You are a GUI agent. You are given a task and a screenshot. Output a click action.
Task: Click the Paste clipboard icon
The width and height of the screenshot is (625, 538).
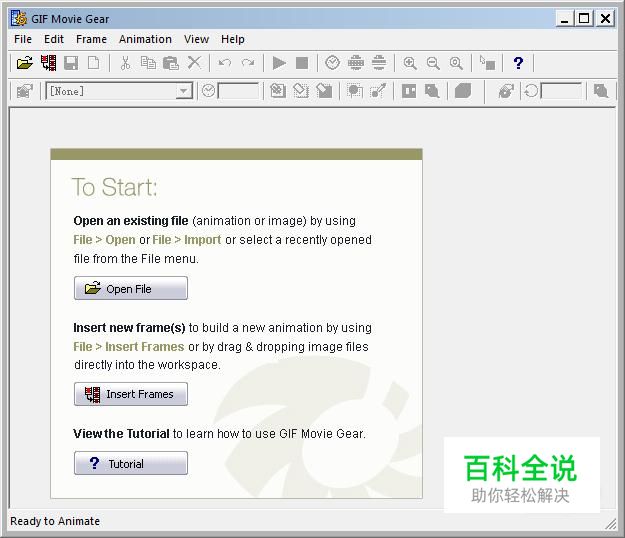pyautogui.click(x=171, y=63)
